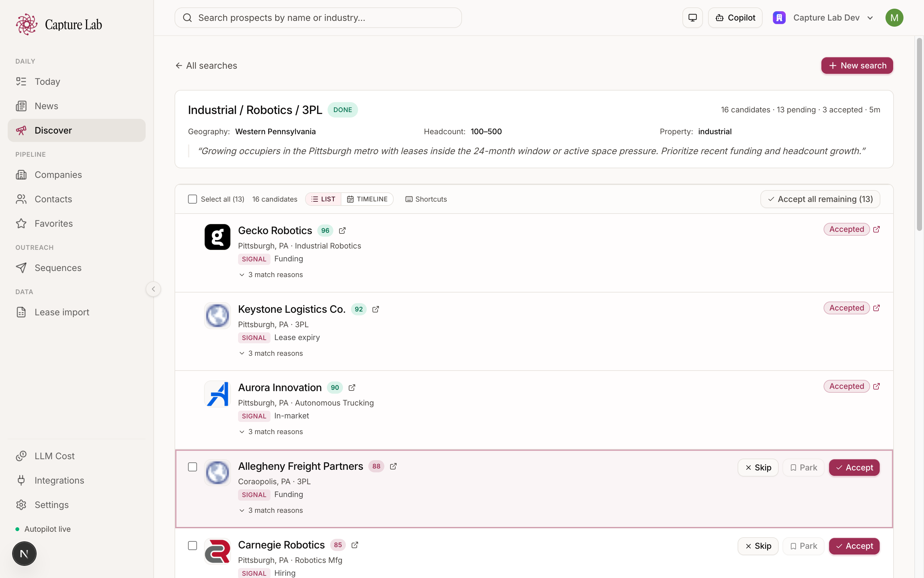
Task: Click the DONE status badge
Action: pos(343,110)
